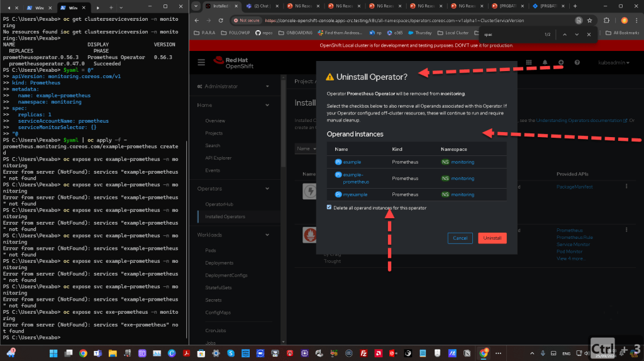Open All Bookmarks folder
Screen dimensions: 644x361
(622, 33)
